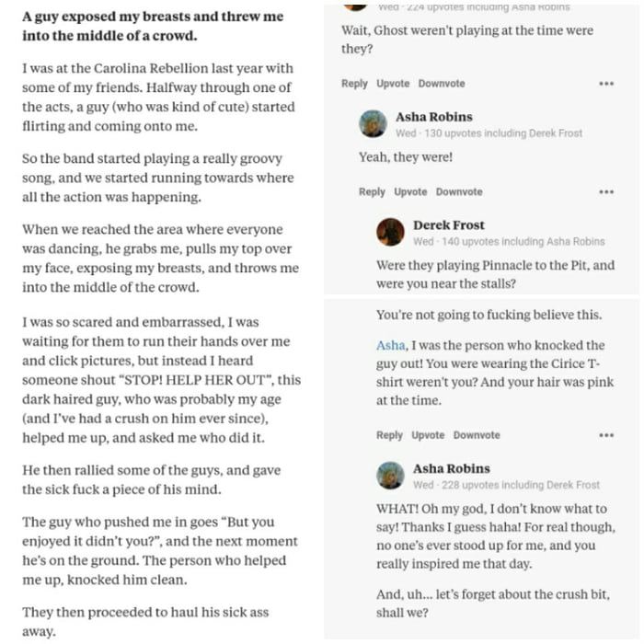Upvote Asha's 'Yeah, they were!' comment
The height and width of the screenshot is (644, 644).
(x=410, y=192)
